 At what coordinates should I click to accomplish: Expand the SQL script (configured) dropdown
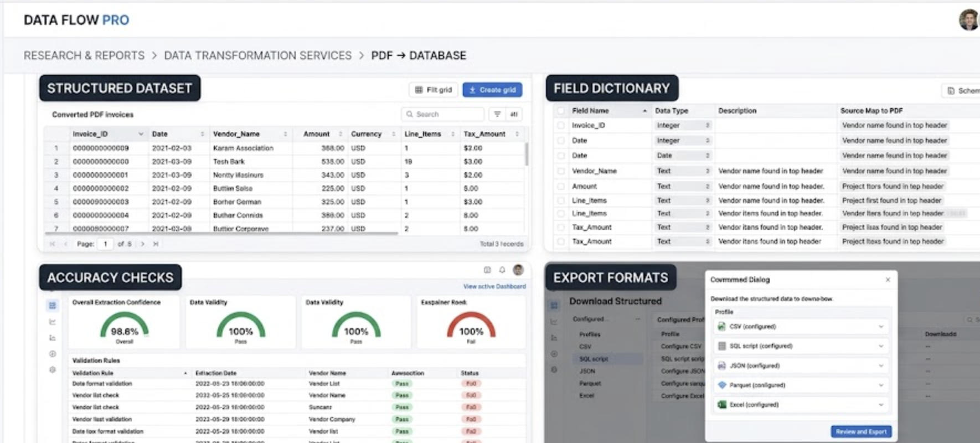[x=802, y=346]
